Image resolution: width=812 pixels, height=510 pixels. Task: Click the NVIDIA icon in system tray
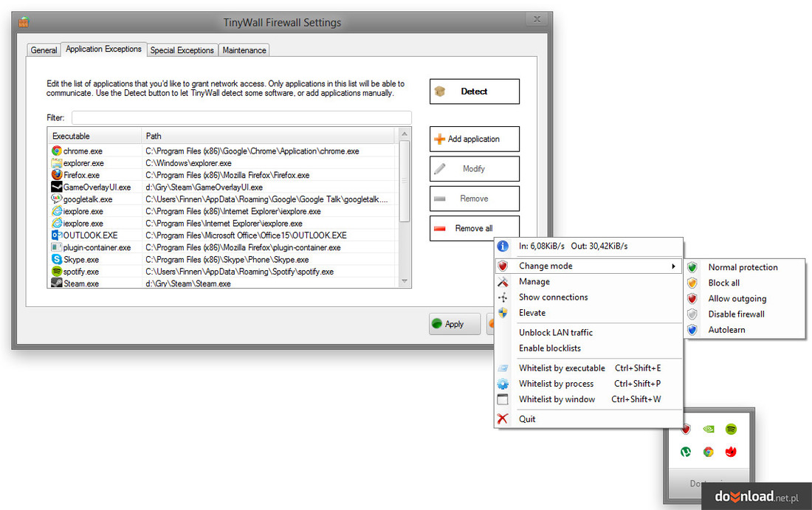click(709, 429)
